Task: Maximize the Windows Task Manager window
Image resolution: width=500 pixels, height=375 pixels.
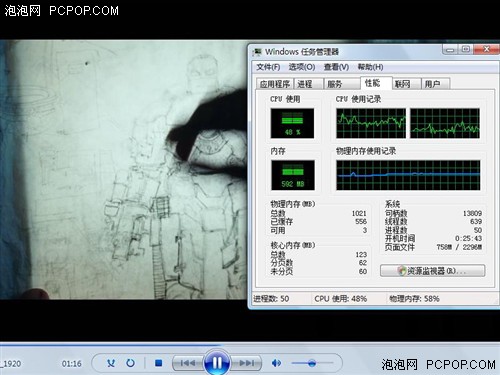Action: pyautogui.click(x=466, y=50)
